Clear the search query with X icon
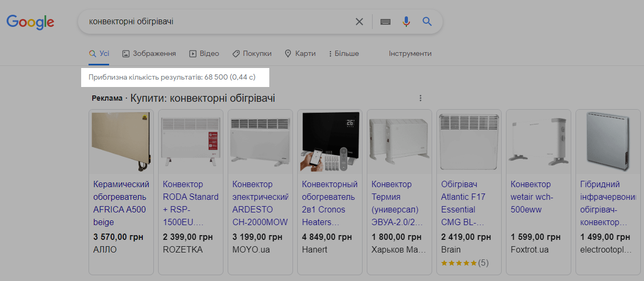 359,22
